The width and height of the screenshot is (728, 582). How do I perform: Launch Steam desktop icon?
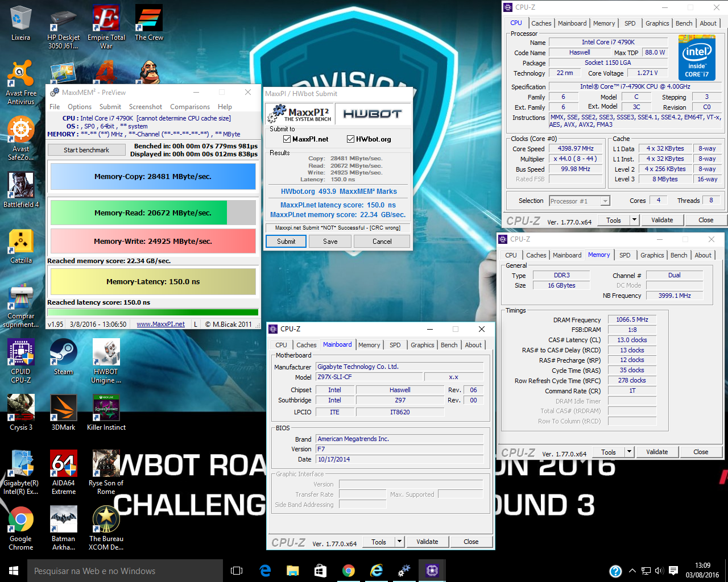click(63, 357)
